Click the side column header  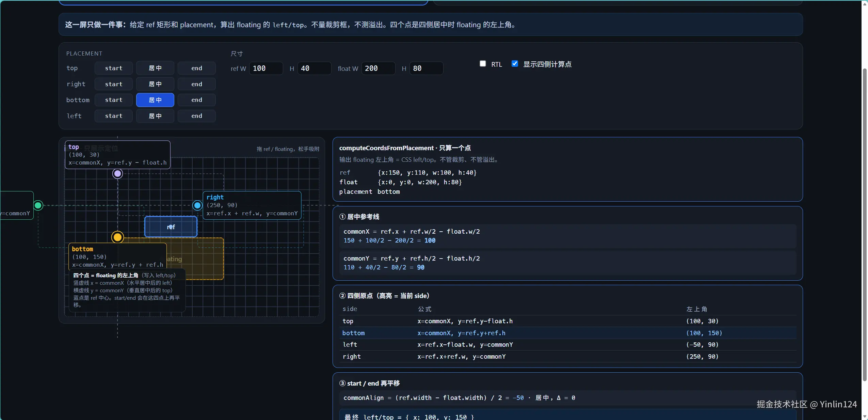tap(350, 309)
